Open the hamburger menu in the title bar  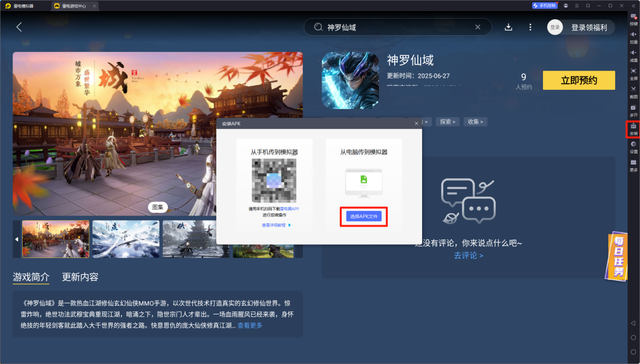[x=577, y=6]
